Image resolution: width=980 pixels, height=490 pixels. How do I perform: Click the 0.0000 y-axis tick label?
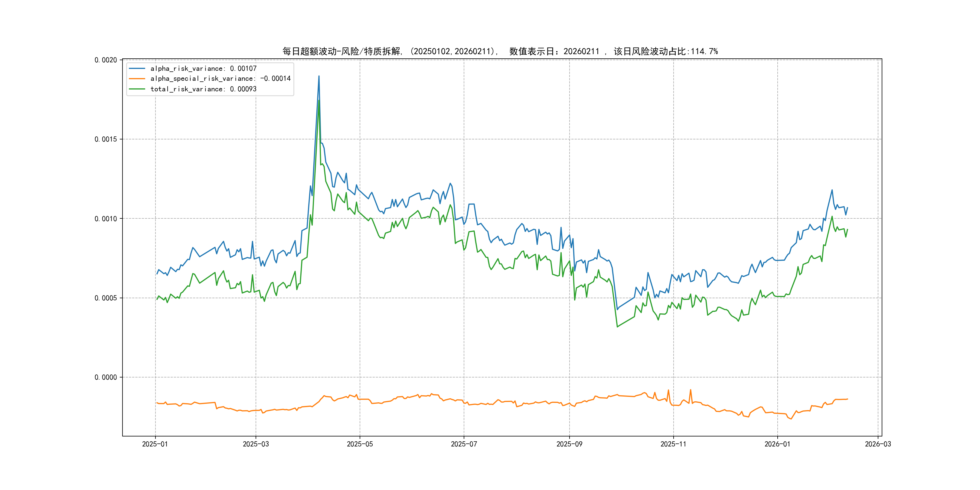[106, 377]
